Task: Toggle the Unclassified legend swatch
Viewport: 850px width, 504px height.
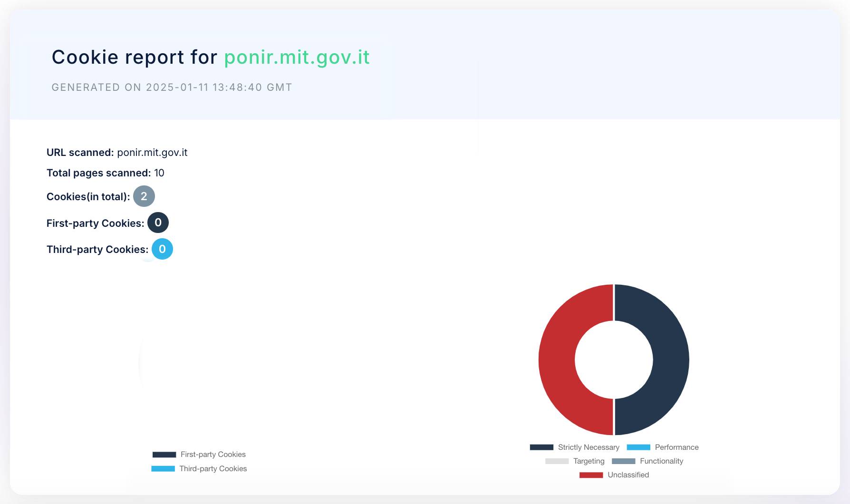Action: tap(591, 475)
